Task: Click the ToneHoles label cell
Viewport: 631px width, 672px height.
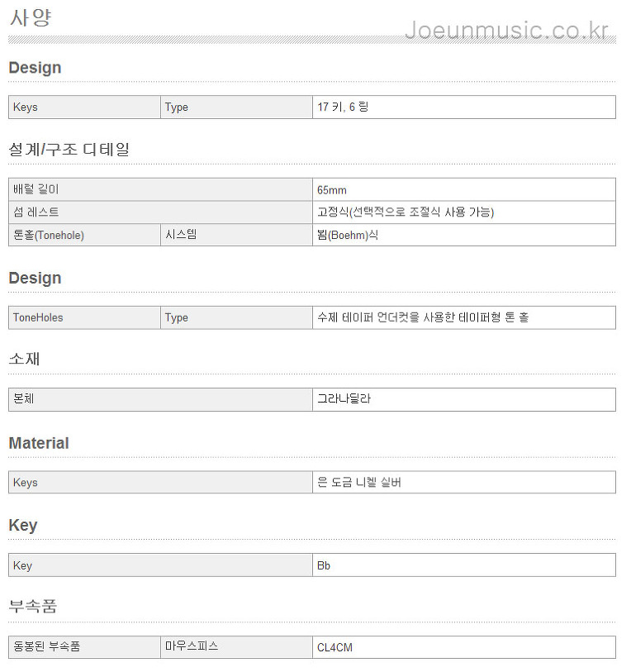Action: tap(84, 317)
